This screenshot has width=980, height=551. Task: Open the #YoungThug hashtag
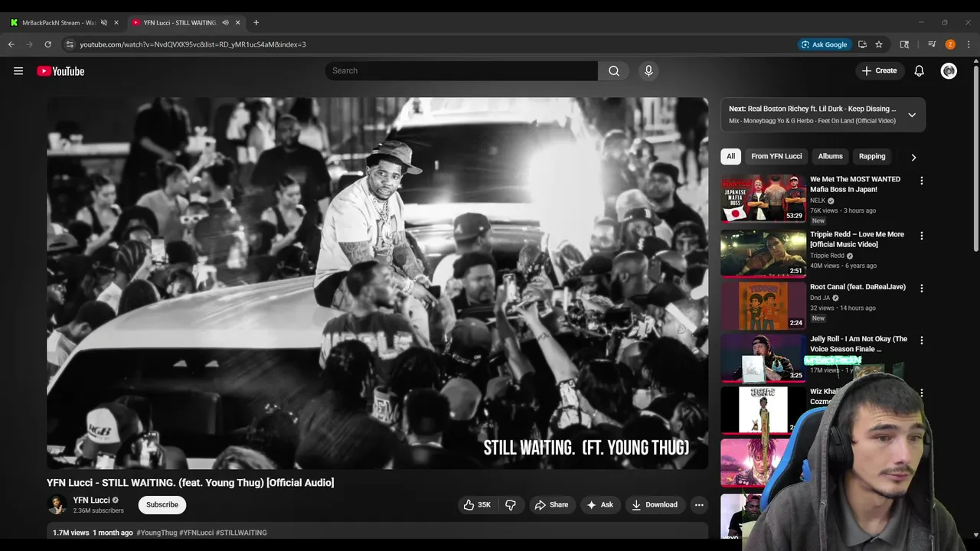[x=156, y=533]
